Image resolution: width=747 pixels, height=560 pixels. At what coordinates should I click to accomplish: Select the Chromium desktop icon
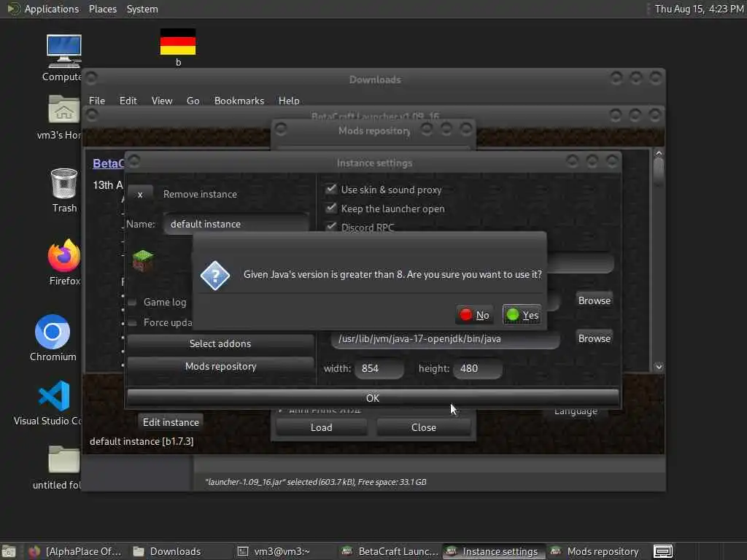tap(53, 332)
